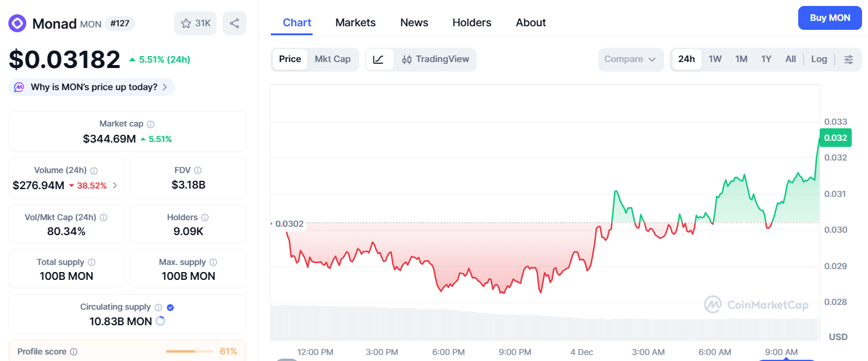The image size is (868, 361).
Task: Select the 1W time range
Action: point(715,59)
